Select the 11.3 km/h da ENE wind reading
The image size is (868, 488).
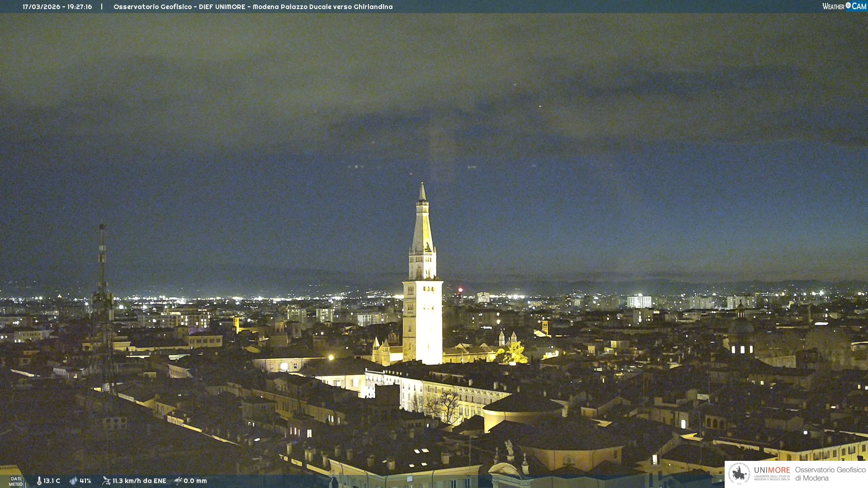click(139, 481)
